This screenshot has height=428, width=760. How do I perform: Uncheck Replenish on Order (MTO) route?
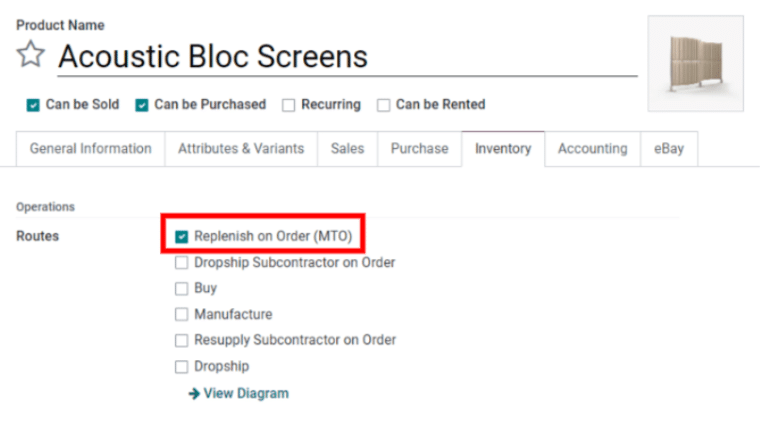pos(181,237)
